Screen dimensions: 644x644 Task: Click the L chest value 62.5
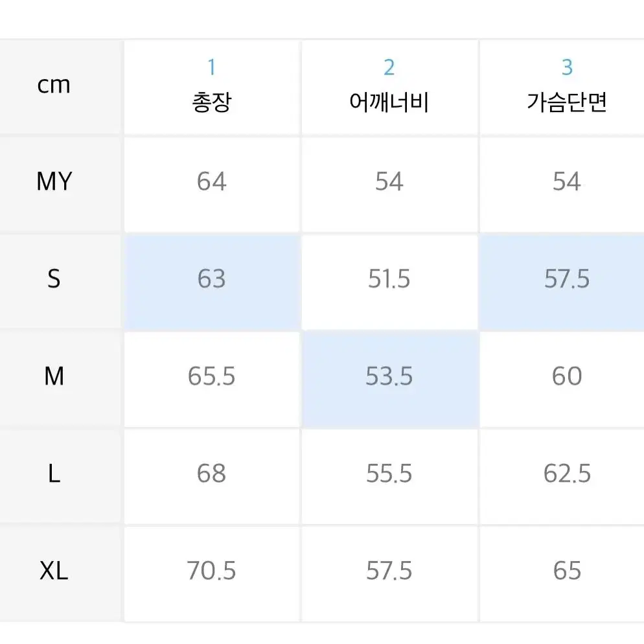pyautogui.click(x=567, y=473)
